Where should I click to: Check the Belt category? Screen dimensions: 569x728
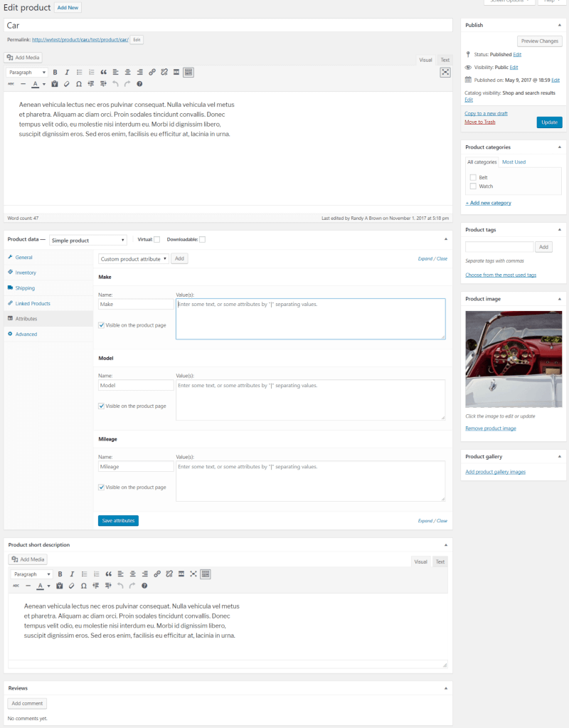pos(473,177)
